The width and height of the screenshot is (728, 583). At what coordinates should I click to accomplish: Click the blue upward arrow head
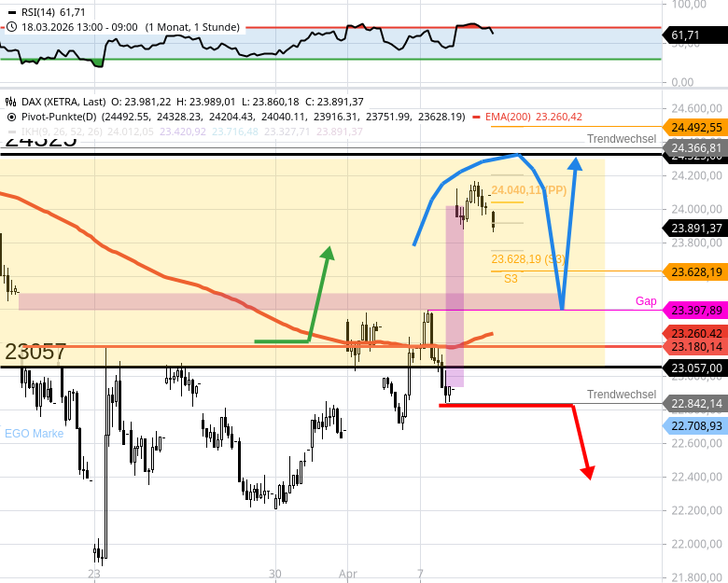pyautogui.click(x=575, y=164)
